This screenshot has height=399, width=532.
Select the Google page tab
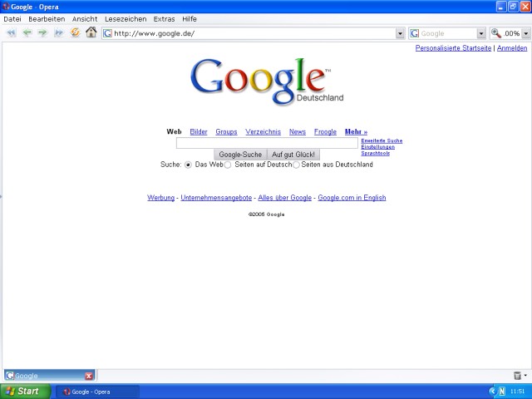[x=49, y=376]
